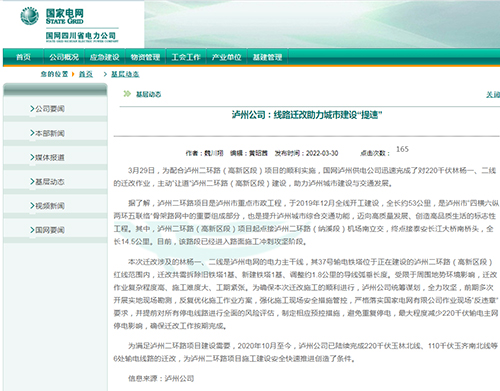This screenshot has width=500, height=391.
Task: Click the 基层动态 breadcrumb link
Action: coord(125,74)
